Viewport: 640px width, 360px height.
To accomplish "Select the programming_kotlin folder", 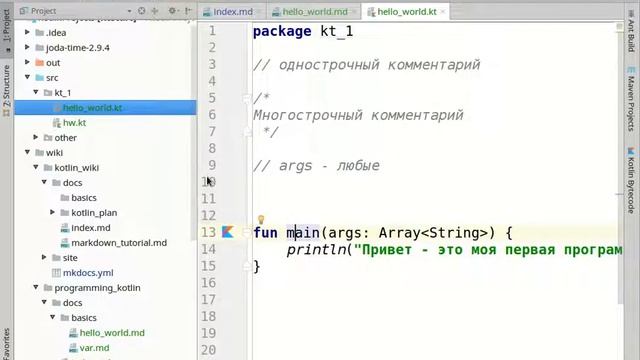I will 97,288.
